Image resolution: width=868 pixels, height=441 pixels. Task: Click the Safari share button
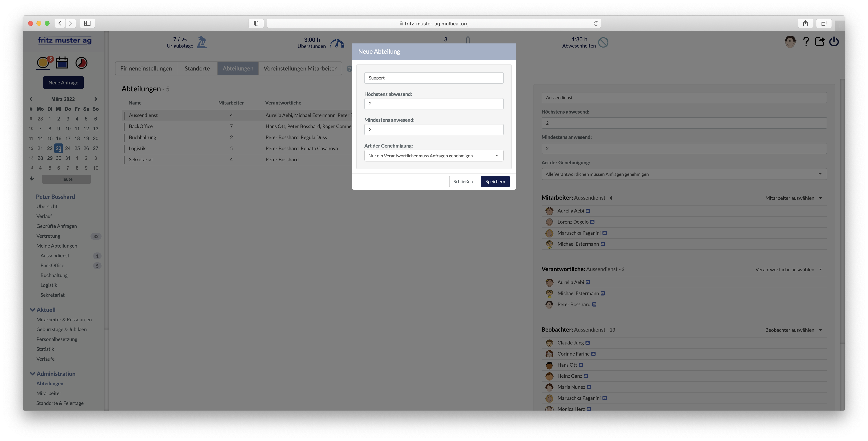805,23
